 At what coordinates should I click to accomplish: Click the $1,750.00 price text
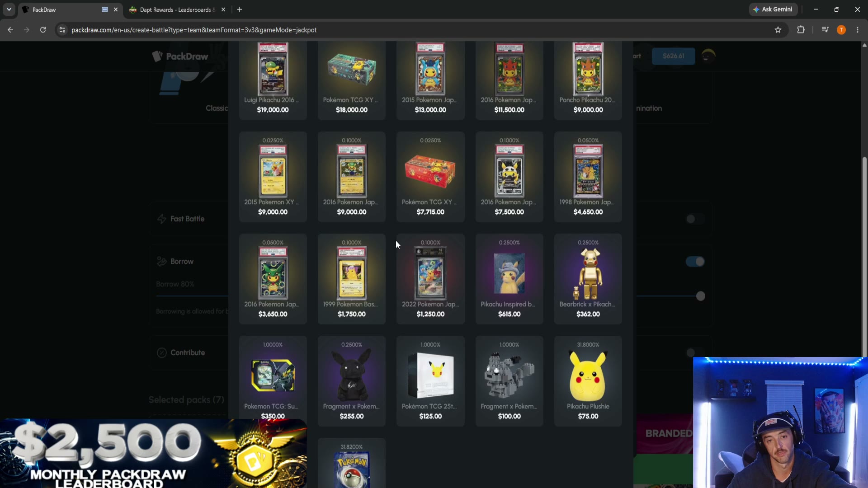351,314
